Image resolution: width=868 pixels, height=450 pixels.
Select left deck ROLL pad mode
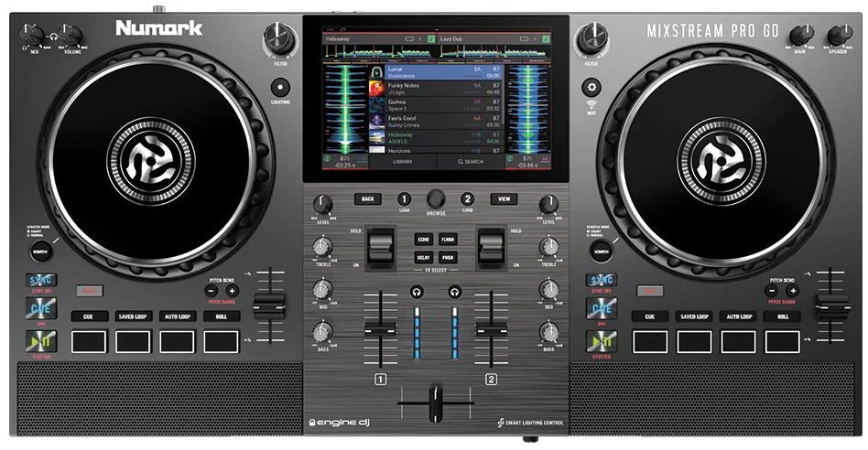tap(222, 316)
